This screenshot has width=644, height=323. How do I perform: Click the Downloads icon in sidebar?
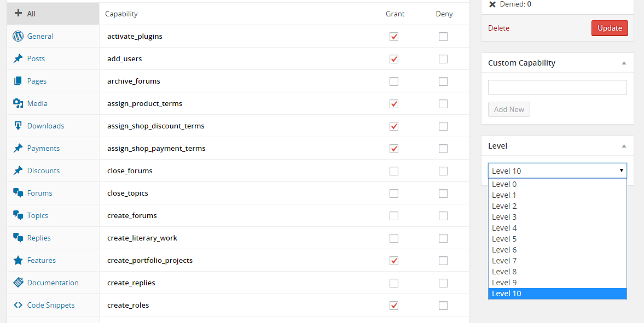tap(18, 126)
